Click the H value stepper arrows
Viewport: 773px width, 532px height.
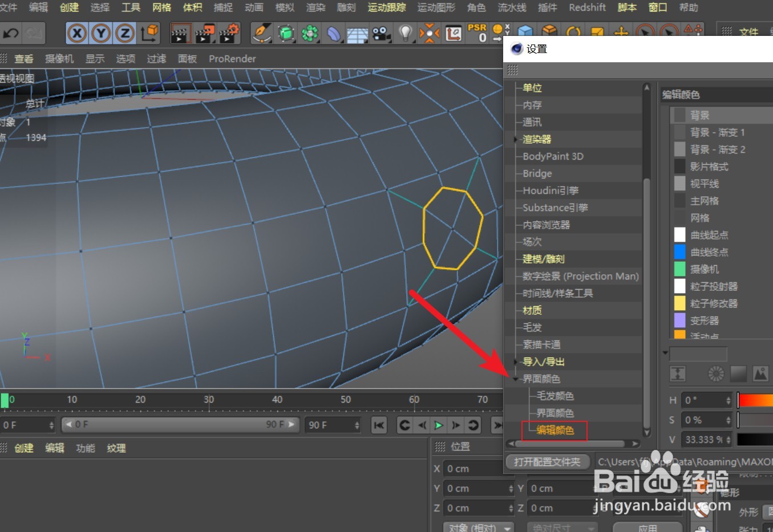(x=728, y=400)
